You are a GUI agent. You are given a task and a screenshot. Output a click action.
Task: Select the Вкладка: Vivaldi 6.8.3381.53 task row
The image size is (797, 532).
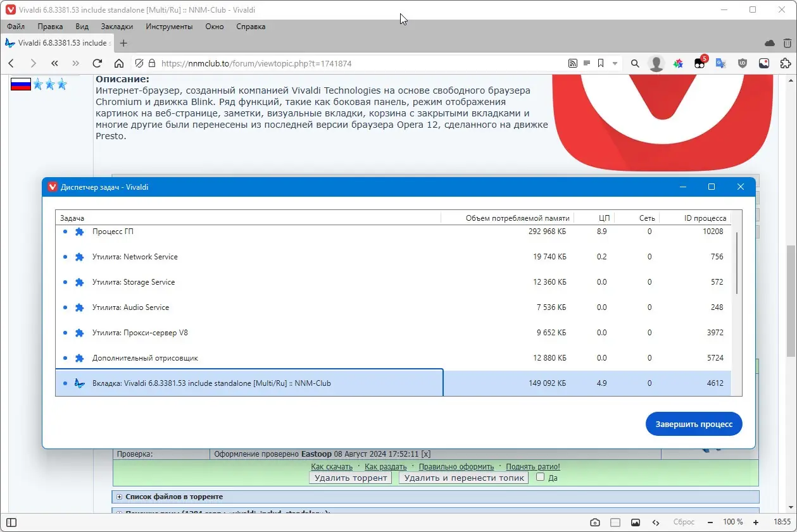click(393, 383)
